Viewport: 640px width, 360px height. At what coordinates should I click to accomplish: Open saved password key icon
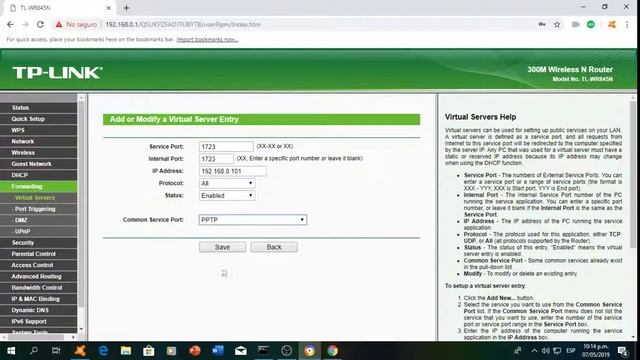click(542, 24)
